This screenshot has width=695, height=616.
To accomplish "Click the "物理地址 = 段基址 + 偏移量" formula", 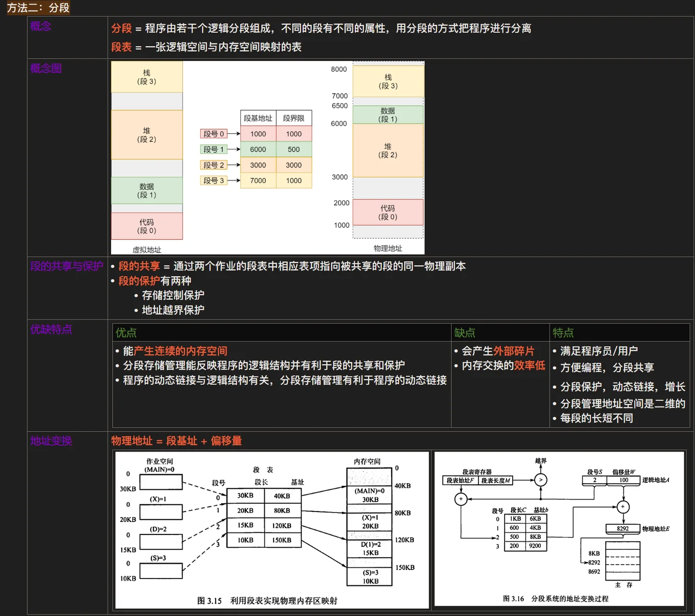I will [176, 441].
